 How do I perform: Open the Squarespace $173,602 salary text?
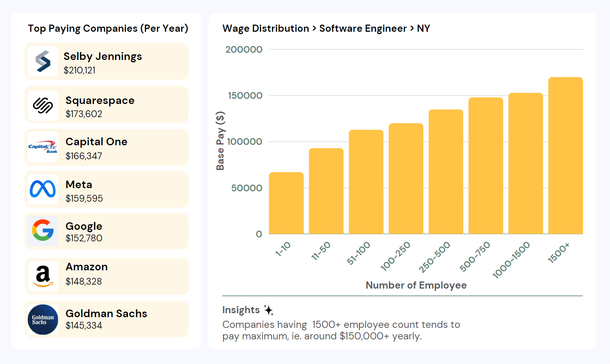pyautogui.click(x=84, y=114)
